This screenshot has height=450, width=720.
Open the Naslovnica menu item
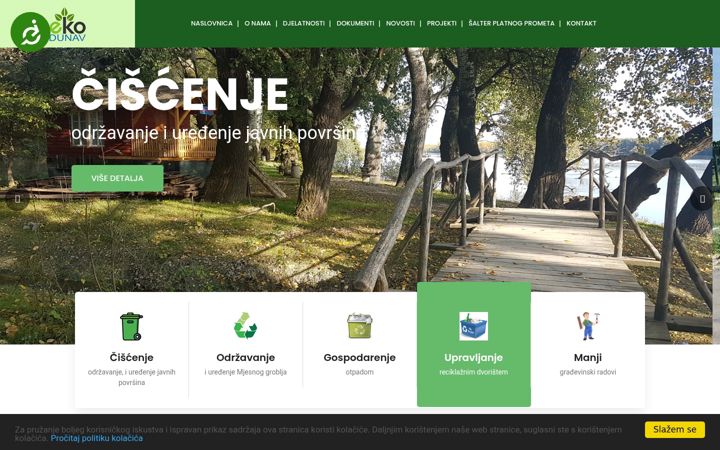(212, 23)
